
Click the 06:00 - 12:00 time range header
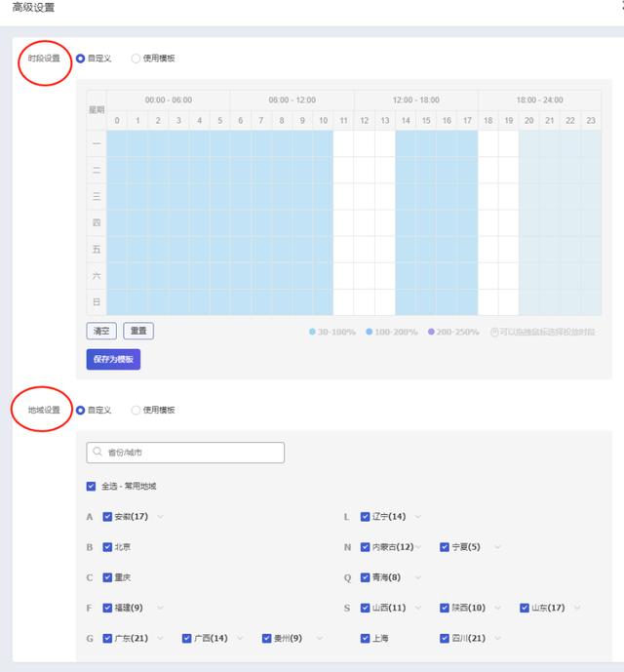(x=292, y=99)
